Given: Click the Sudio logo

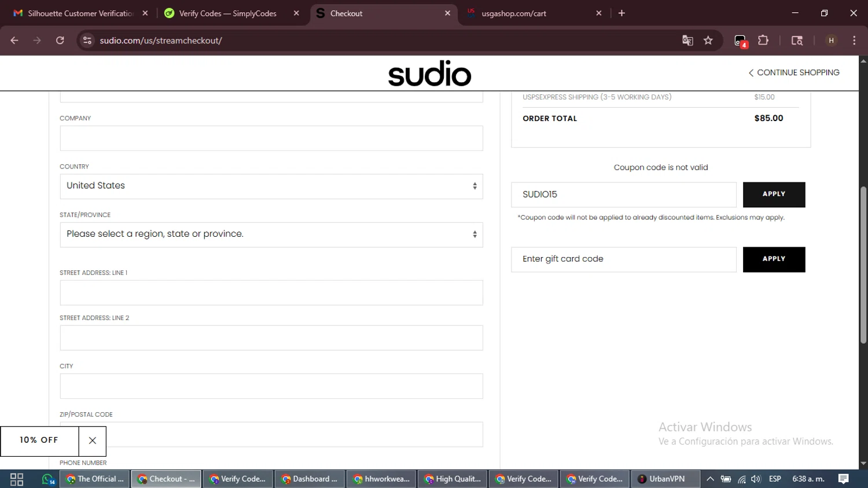Looking at the screenshot, I should click(429, 74).
